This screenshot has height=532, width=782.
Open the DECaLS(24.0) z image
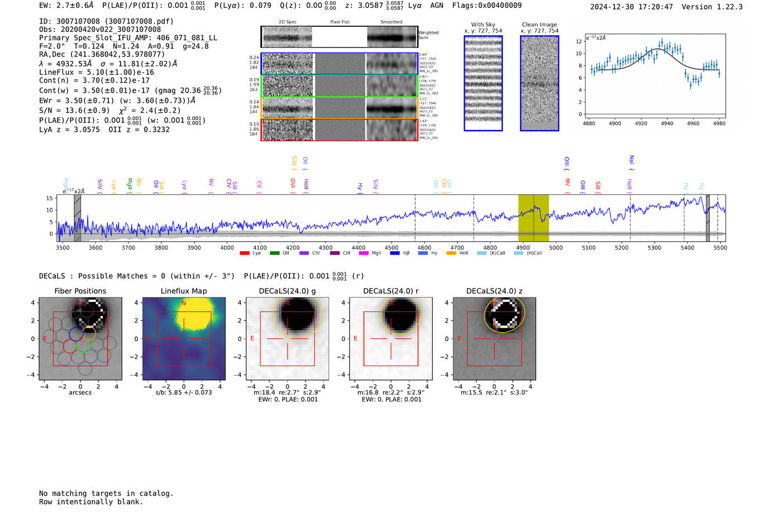pyautogui.click(x=494, y=338)
